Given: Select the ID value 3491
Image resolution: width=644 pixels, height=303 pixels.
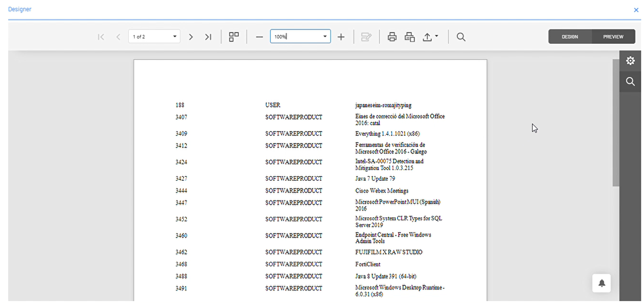Looking at the screenshot, I should (x=181, y=289).
